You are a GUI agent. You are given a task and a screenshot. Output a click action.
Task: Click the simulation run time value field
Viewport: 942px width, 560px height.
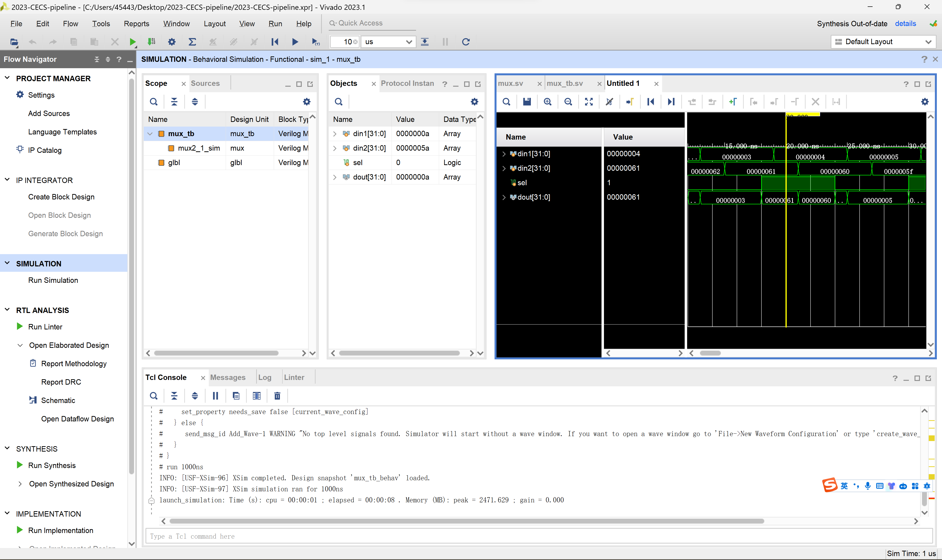(345, 42)
